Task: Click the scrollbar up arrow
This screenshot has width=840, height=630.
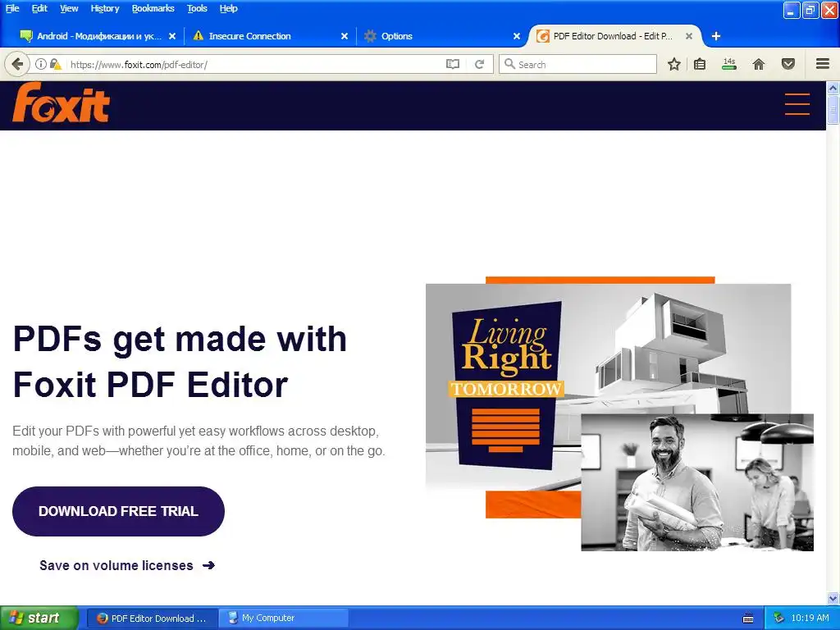Action: [x=833, y=88]
